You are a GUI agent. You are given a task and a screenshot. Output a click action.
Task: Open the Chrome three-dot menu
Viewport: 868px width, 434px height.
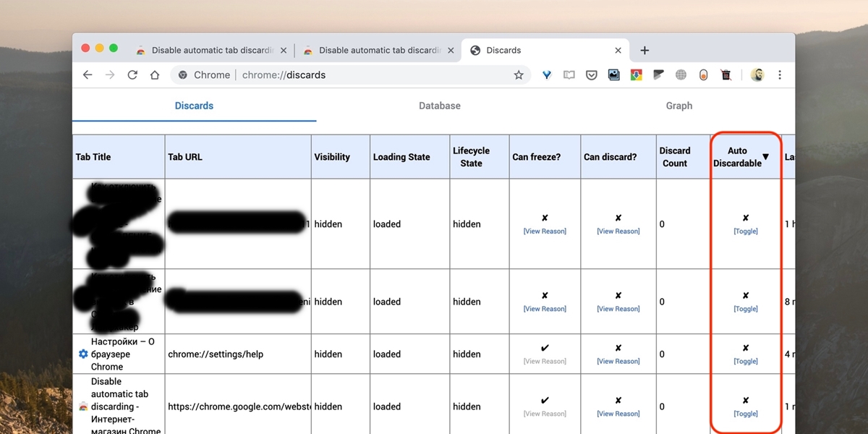point(780,75)
